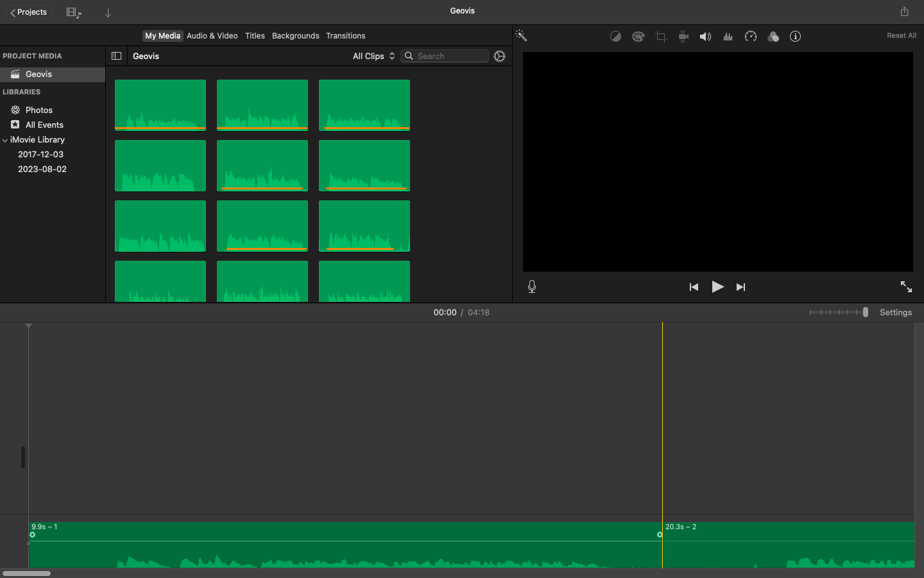Open the speed adjustment tool
The image size is (924, 578).
pyautogui.click(x=751, y=37)
